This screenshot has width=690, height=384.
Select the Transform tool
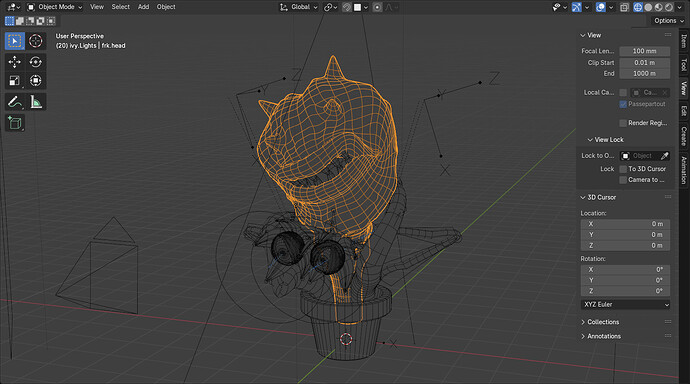[x=36, y=80]
